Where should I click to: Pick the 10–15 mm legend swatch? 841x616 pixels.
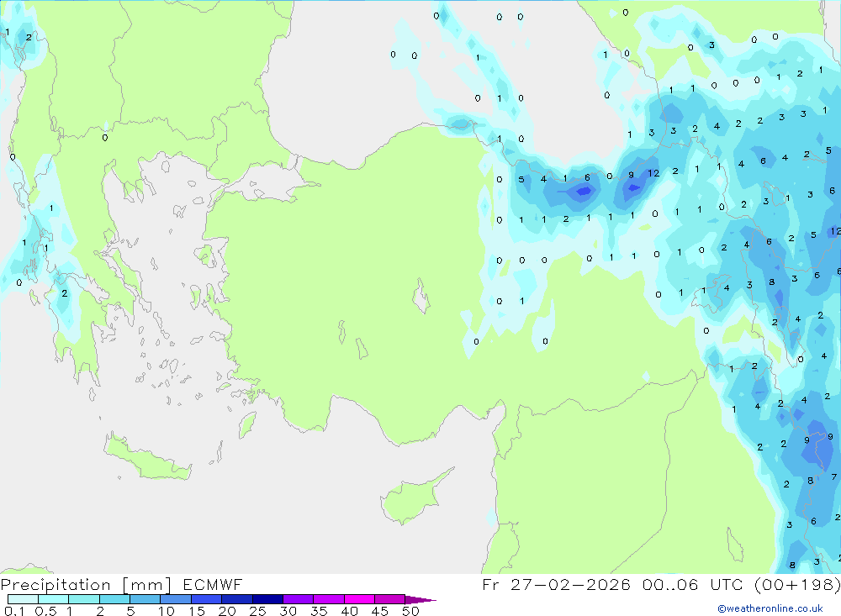176,599
